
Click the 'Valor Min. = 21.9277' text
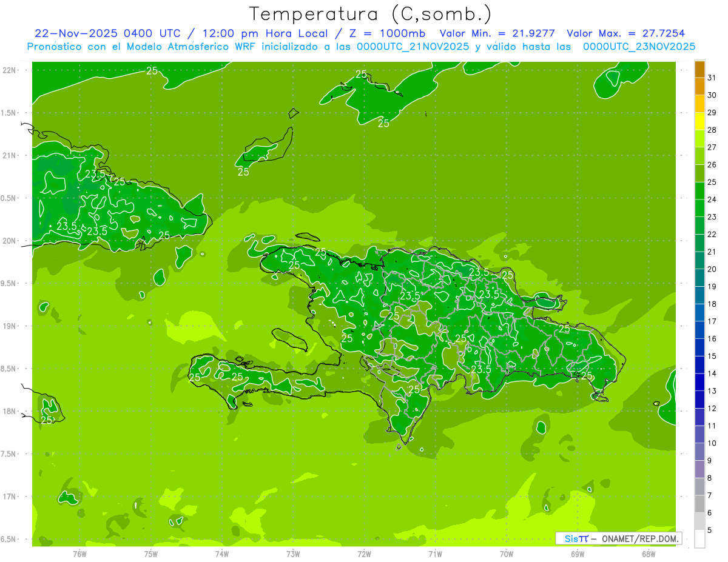point(498,33)
